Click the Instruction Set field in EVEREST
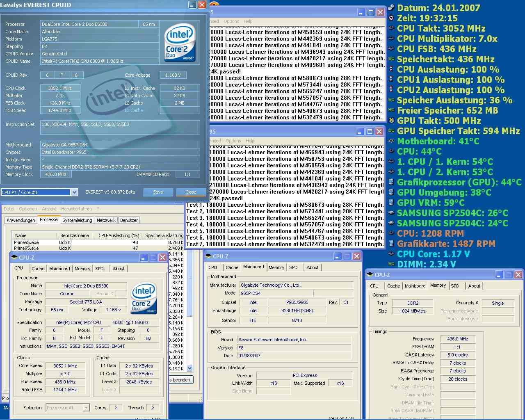 click(120, 128)
